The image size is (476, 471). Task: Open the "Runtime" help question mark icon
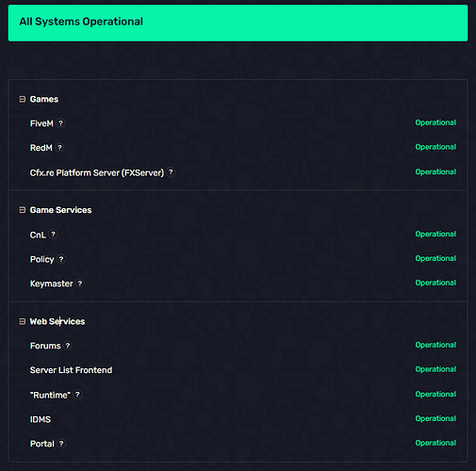tap(77, 395)
